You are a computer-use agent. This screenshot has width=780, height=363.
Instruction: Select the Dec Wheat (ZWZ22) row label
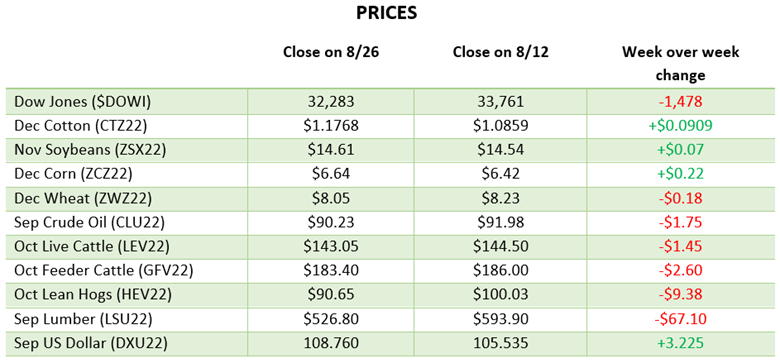tap(82, 198)
